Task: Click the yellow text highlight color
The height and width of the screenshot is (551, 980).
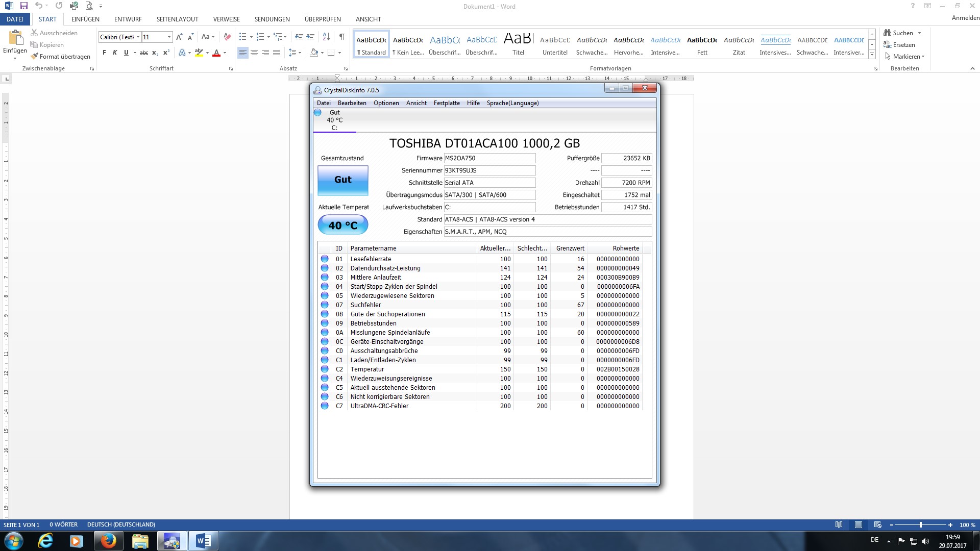Action: coord(199,53)
